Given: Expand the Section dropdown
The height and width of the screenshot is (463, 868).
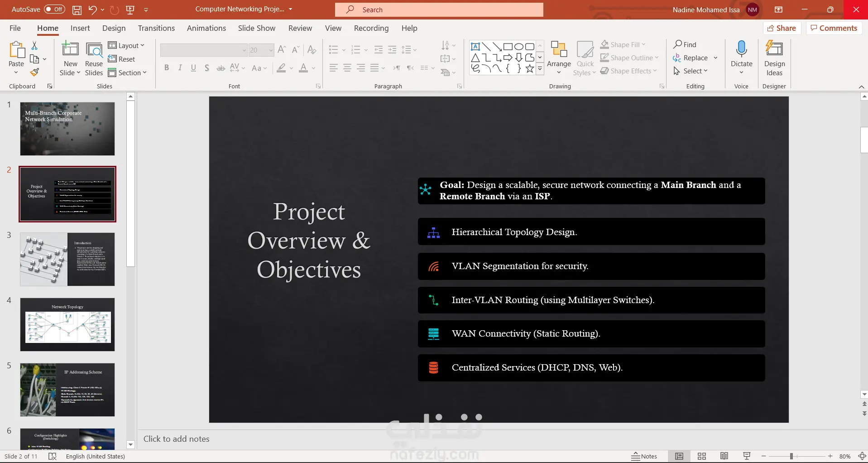Looking at the screenshot, I should tap(127, 72).
